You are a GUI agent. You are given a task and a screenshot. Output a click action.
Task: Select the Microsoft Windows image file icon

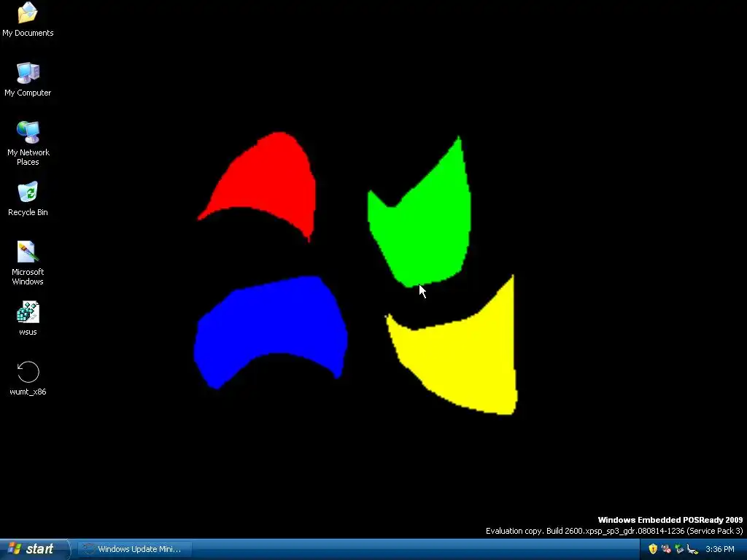(x=28, y=262)
